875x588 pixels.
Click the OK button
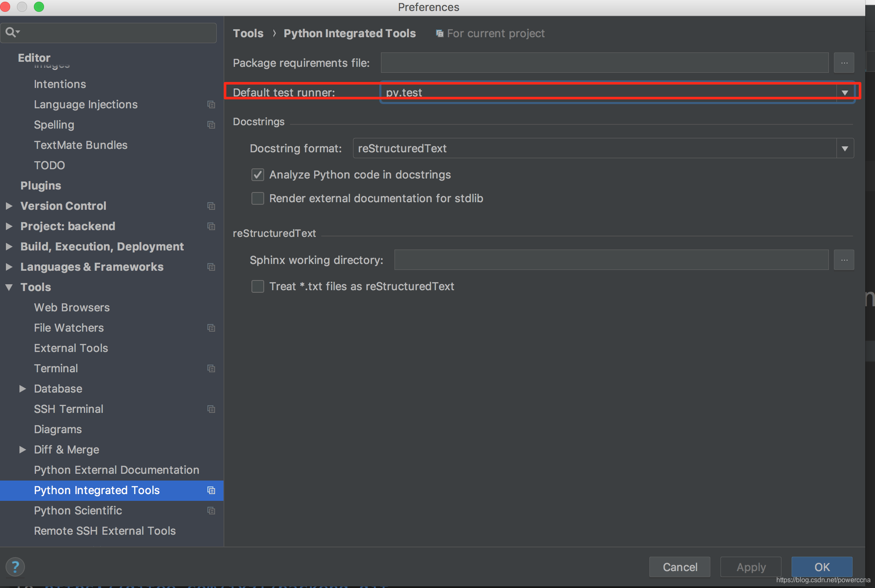pyautogui.click(x=821, y=567)
